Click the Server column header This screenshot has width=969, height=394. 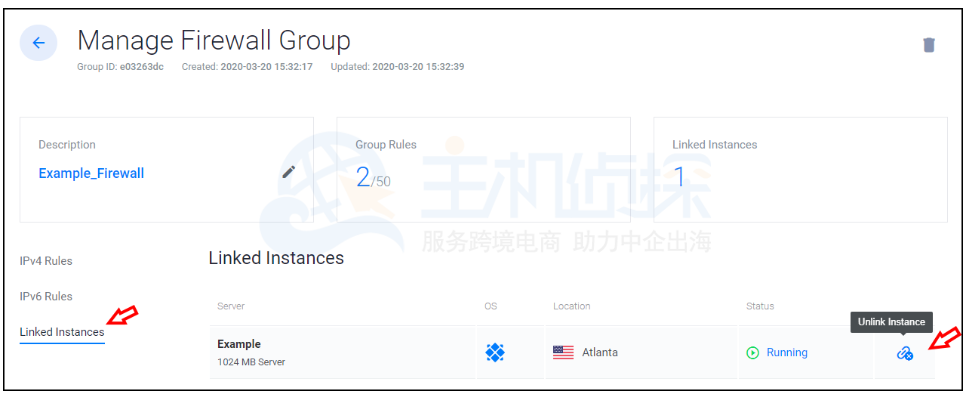point(231,306)
